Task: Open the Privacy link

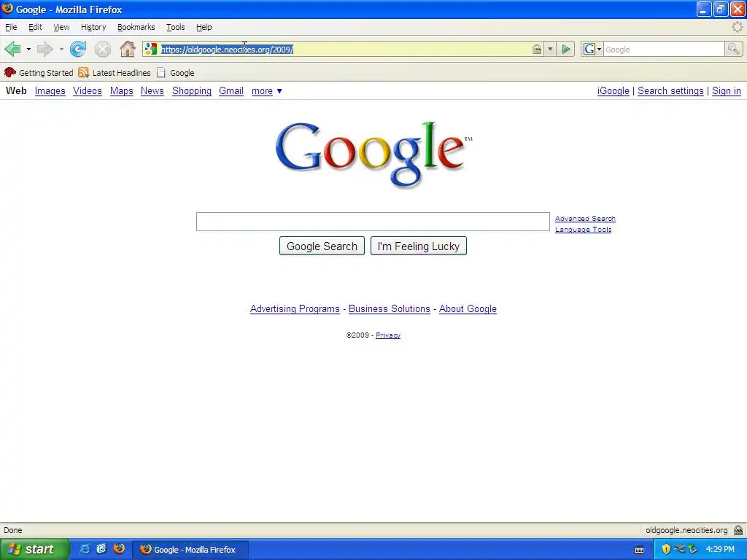Action: tap(388, 335)
